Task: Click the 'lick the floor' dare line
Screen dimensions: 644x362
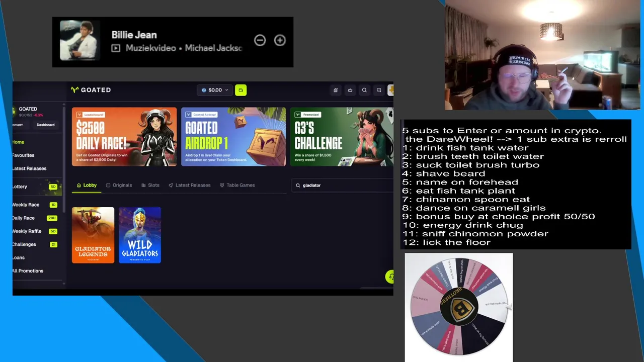Action: point(446,242)
